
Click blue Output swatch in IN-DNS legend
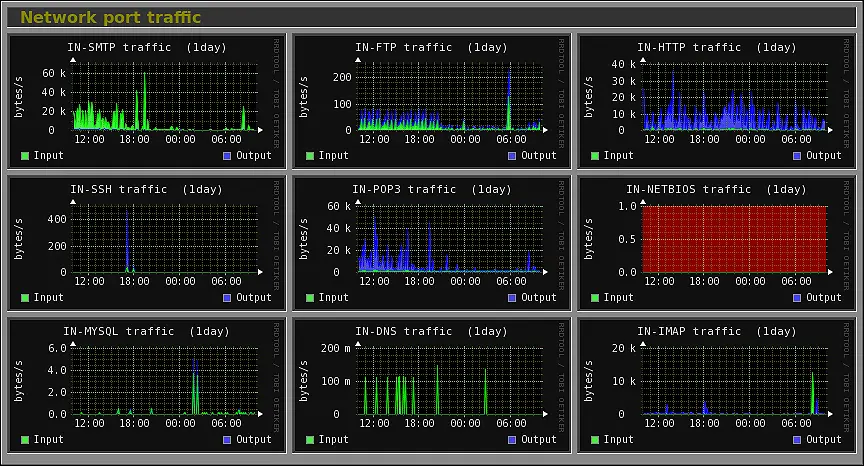[x=512, y=440]
